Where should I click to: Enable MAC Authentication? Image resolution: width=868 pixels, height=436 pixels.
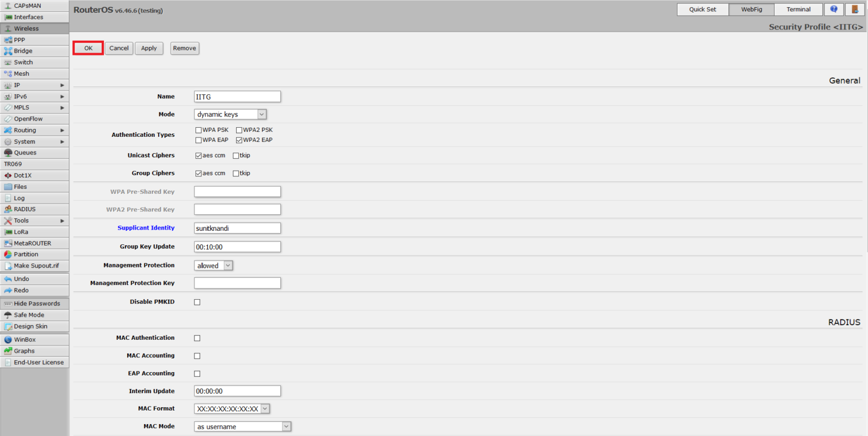pyautogui.click(x=197, y=338)
